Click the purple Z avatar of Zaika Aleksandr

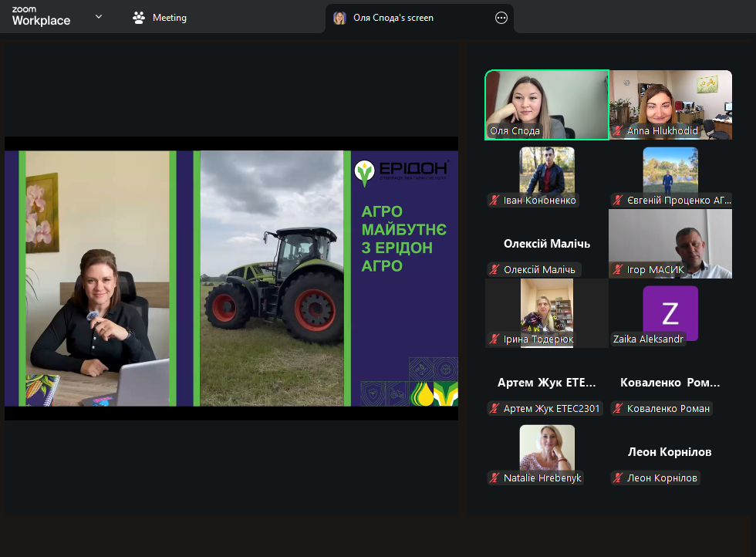670,312
